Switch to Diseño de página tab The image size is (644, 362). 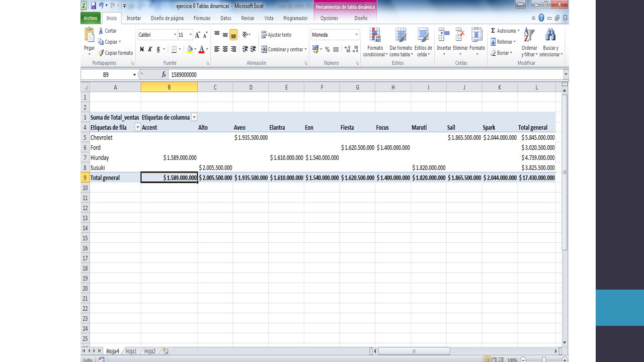click(x=167, y=18)
